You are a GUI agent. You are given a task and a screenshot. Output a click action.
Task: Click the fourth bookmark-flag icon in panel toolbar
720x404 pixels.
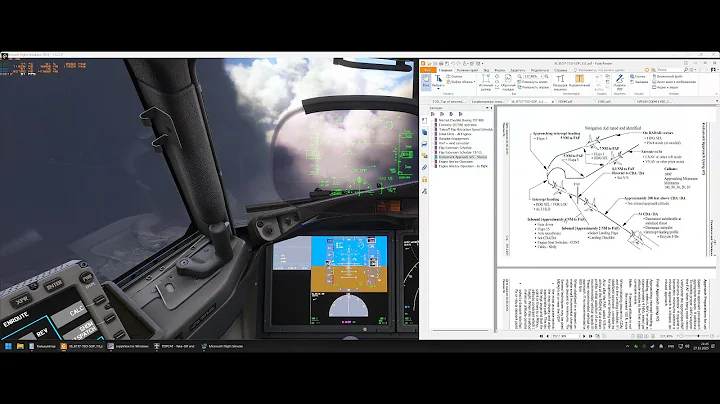click(461, 114)
